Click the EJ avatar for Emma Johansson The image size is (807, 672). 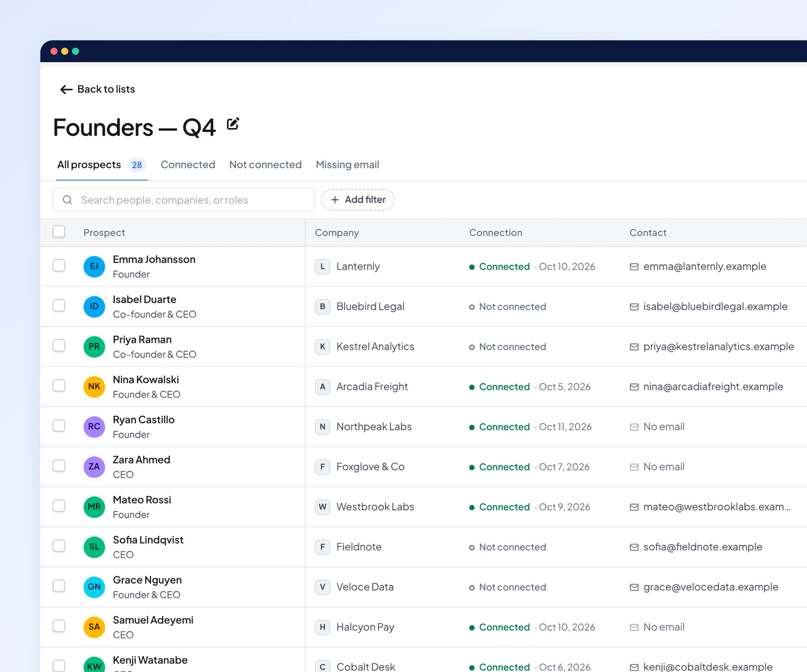click(x=94, y=266)
